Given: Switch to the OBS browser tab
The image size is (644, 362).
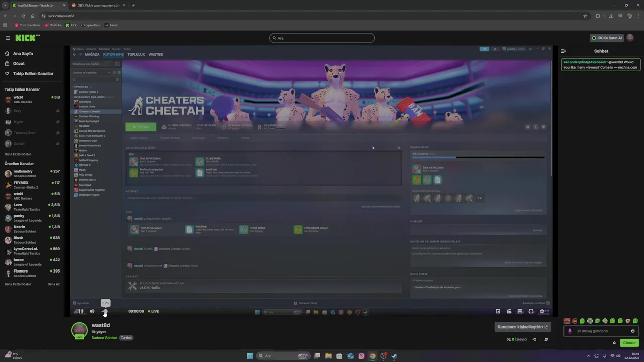Looking at the screenshot, I should coord(99,5).
